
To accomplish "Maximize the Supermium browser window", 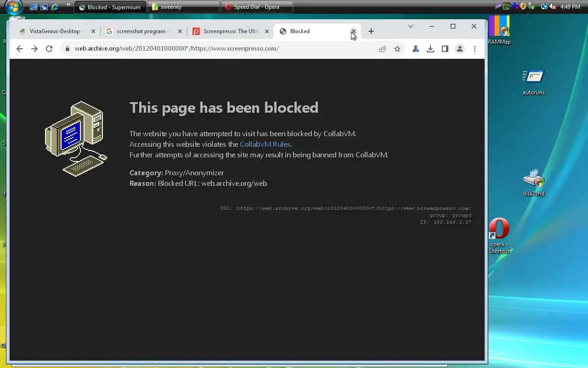I will (x=453, y=26).
